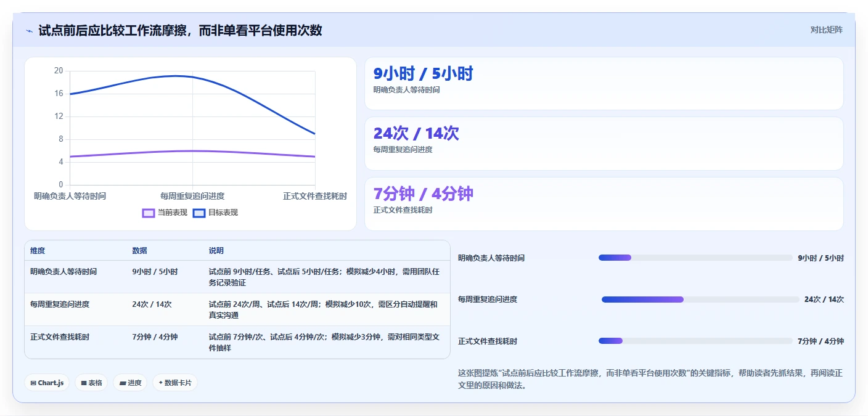Select the 24次 / 14次 data card value
868x416 pixels.
416,134
